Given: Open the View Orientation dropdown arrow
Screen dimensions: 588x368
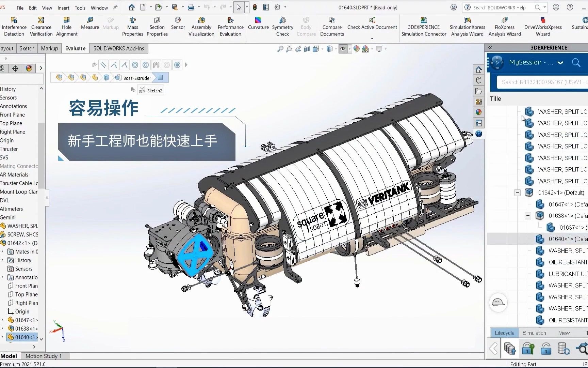Looking at the screenshot, I should tap(322, 49).
